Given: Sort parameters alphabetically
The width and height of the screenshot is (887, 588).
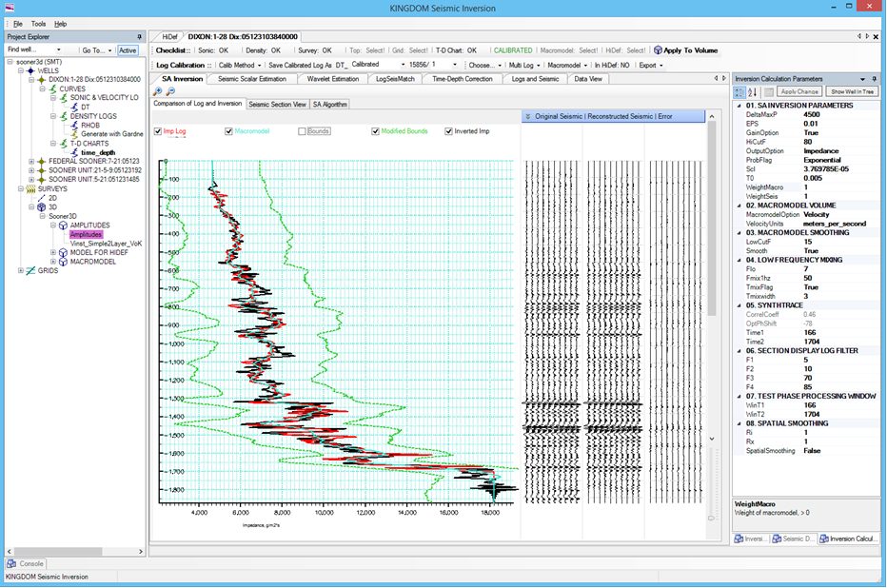Looking at the screenshot, I should coord(753,91).
